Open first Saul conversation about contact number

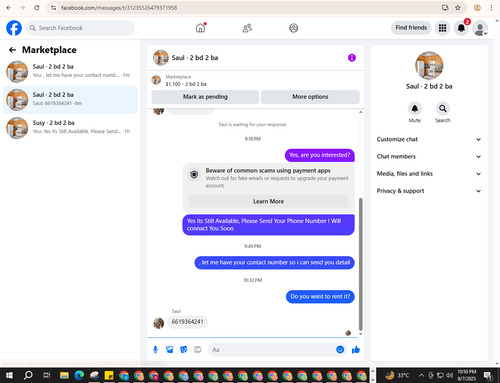pos(70,71)
